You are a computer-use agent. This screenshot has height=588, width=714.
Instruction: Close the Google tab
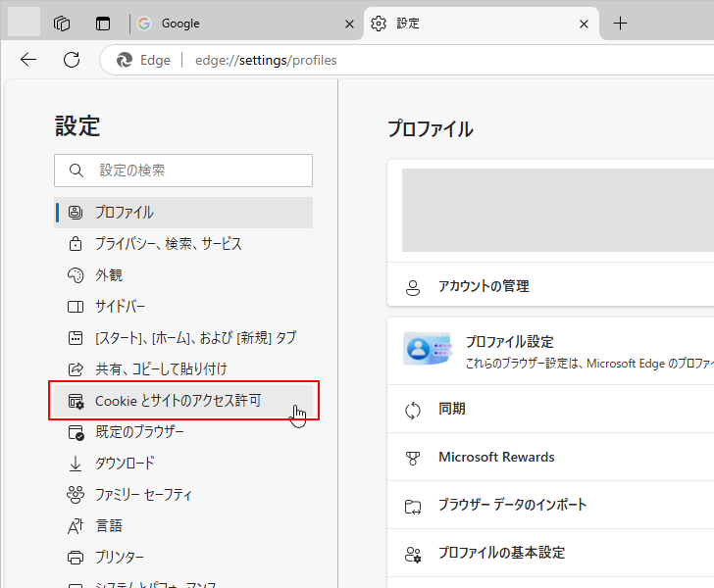[x=349, y=24]
